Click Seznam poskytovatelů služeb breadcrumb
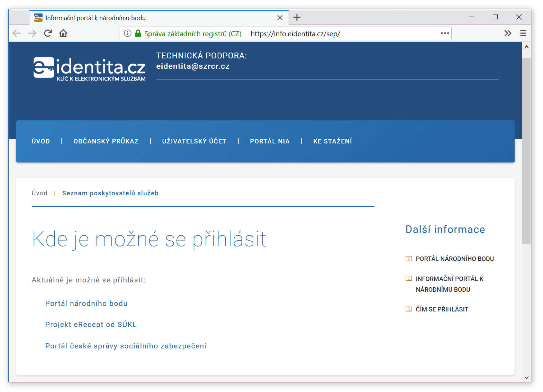The image size is (543, 392). [x=110, y=193]
